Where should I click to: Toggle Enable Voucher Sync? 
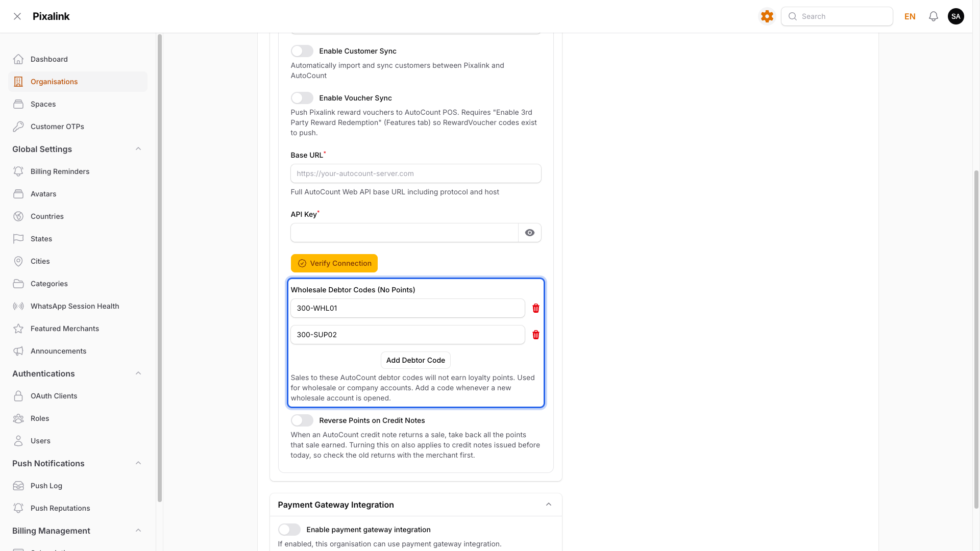[x=302, y=98]
